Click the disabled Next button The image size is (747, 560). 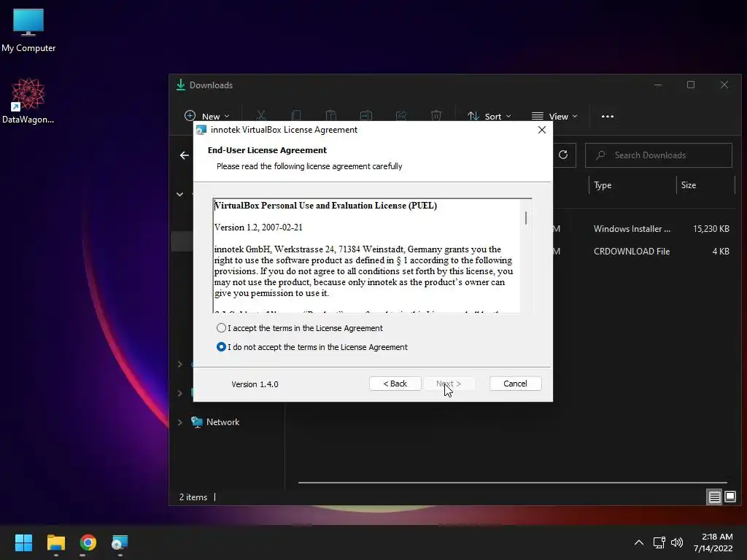(449, 384)
